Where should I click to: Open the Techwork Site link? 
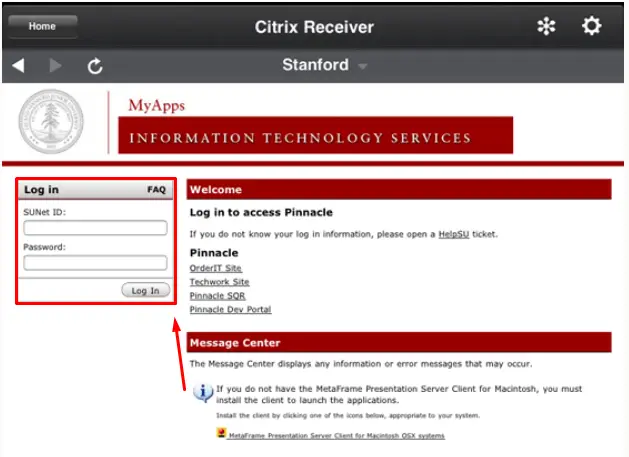click(219, 282)
